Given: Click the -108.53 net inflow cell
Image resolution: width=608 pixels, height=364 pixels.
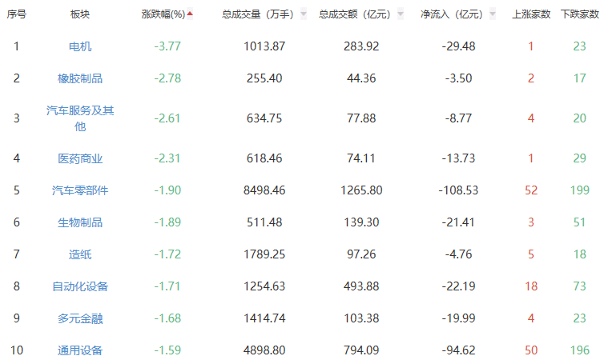Looking at the screenshot, I should (459, 190).
